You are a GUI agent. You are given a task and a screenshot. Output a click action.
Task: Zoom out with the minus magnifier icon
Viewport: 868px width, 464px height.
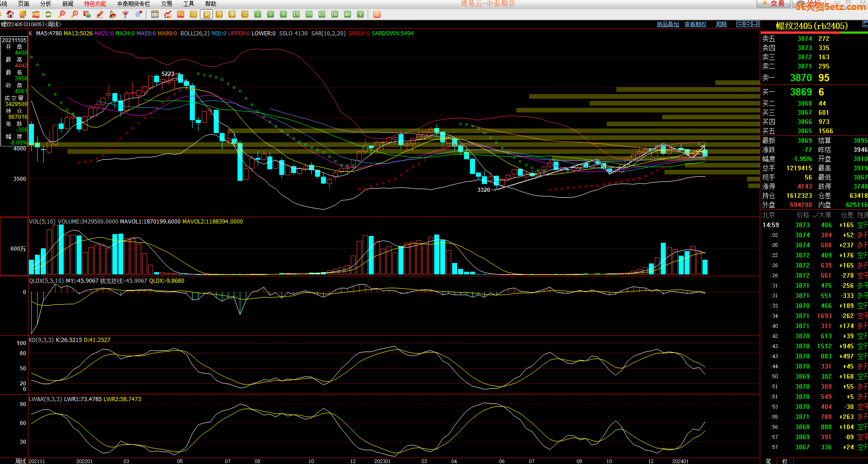click(x=74, y=14)
